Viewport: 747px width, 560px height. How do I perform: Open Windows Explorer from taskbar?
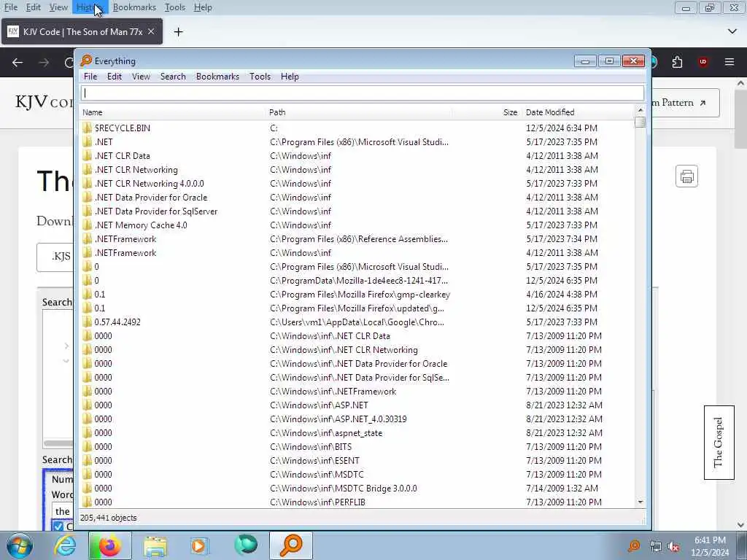(x=155, y=545)
